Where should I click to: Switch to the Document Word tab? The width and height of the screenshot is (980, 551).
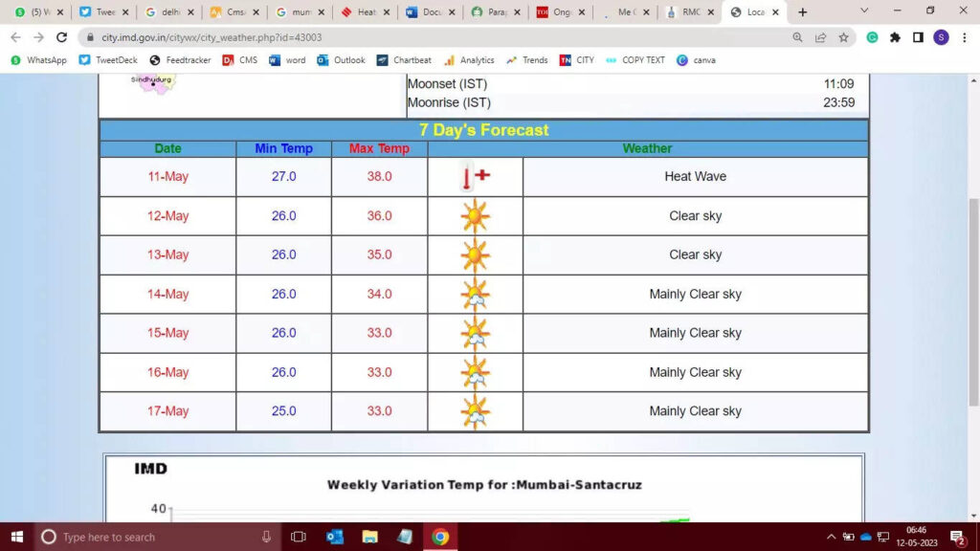pyautogui.click(x=425, y=12)
